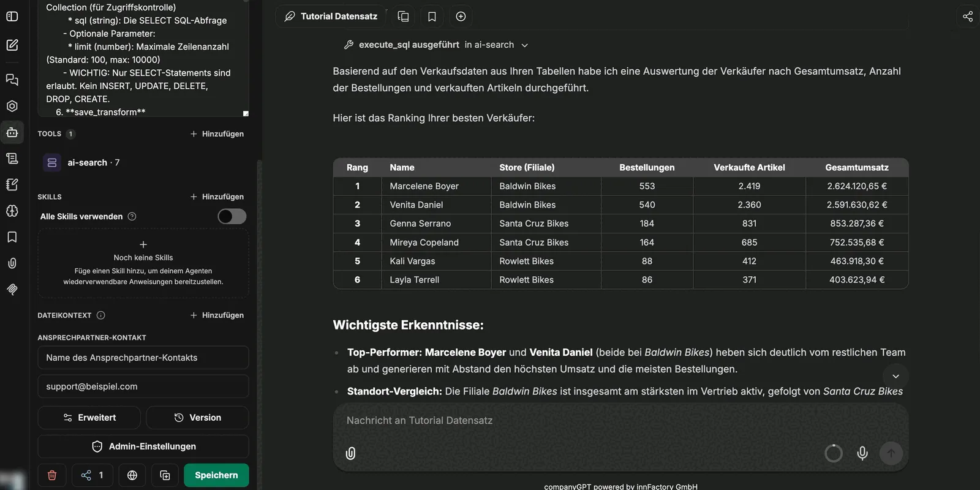Share conversation via top-right share icon
980x490 pixels.
(x=968, y=17)
